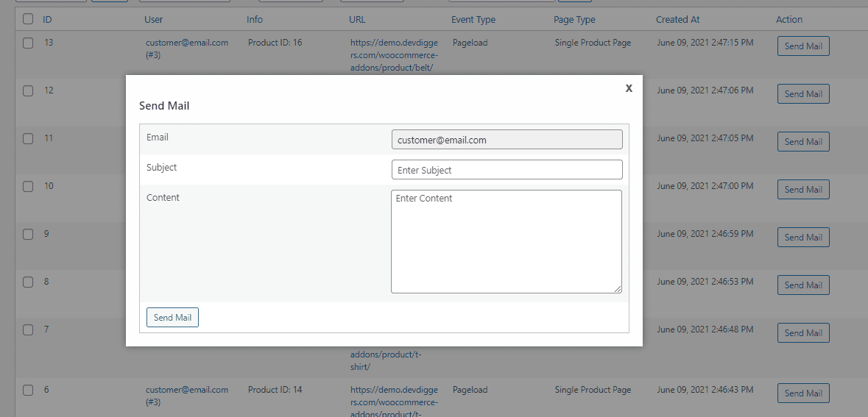Sort by the User column header

(x=153, y=19)
